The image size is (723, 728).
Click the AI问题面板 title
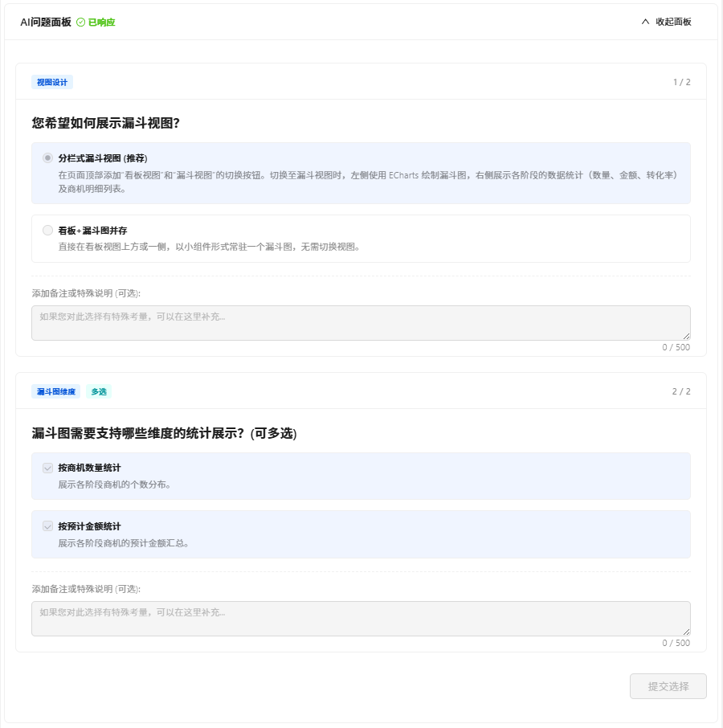[46, 22]
